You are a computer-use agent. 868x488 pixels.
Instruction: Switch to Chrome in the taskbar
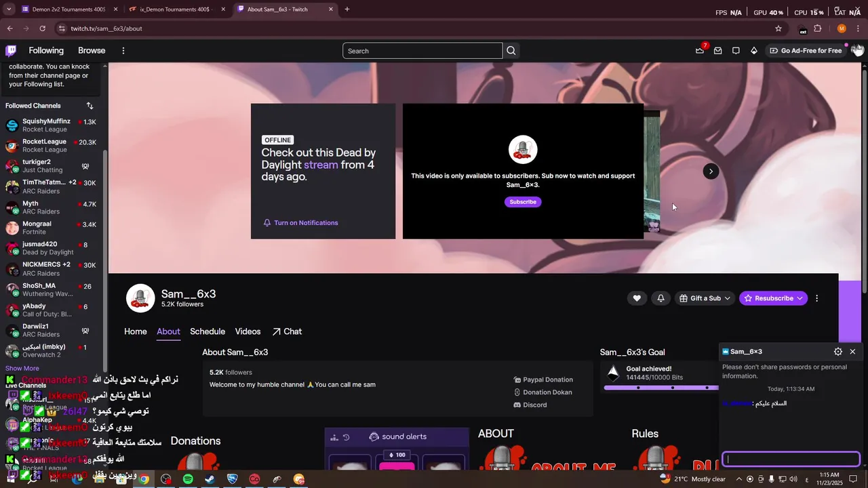(x=143, y=479)
